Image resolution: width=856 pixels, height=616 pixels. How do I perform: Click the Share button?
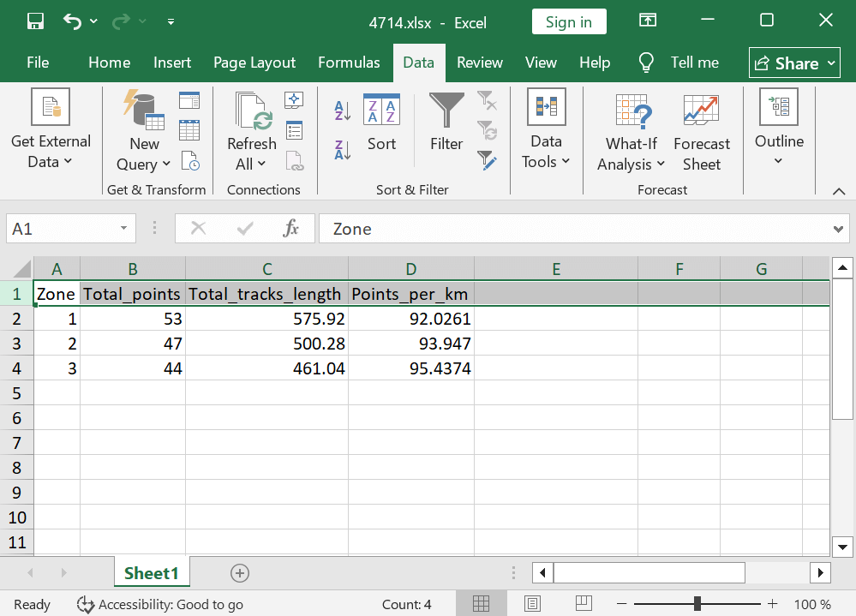click(x=795, y=63)
